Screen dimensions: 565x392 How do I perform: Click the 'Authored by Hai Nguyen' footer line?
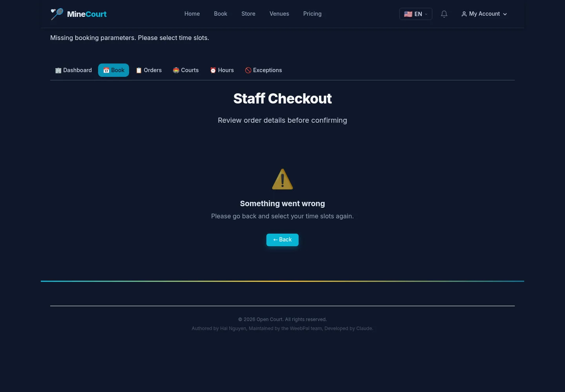(282, 328)
